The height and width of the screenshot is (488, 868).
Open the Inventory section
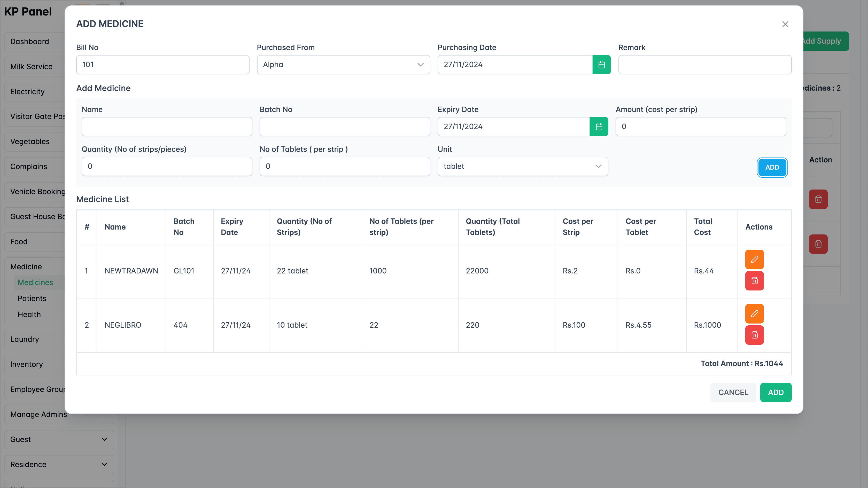(26, 364)
